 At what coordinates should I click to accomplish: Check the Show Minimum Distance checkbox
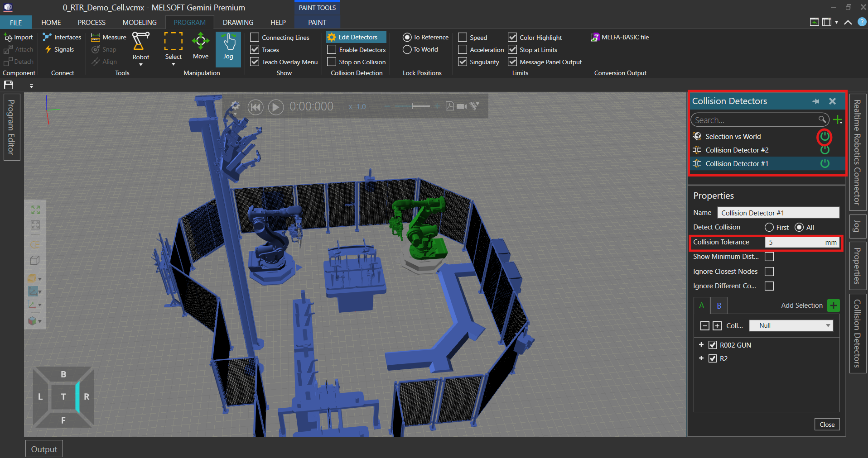coord(769,257)
